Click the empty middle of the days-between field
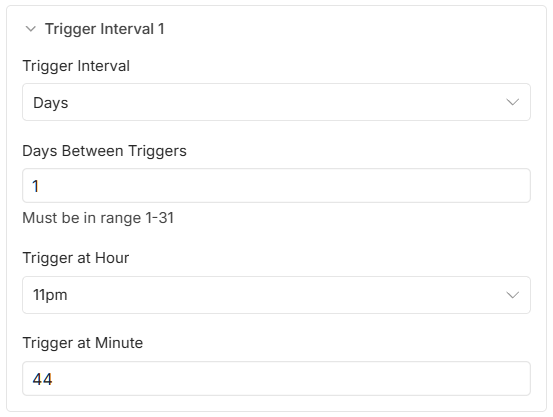The height and width of the screenshot is (417, 553). tap(276, 186)
